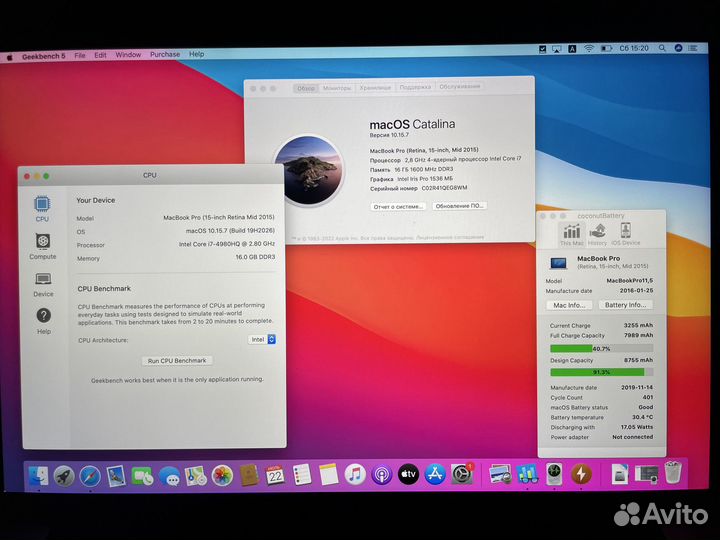The height and width of the screenshot is (540, 720).
Task: Open Mail from the Dock
Action: pos(116,476)
